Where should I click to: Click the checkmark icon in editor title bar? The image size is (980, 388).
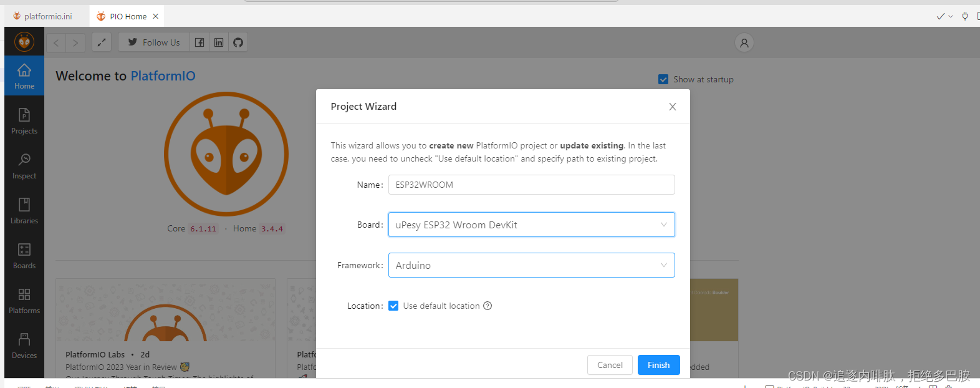click(x=940, y=16)
